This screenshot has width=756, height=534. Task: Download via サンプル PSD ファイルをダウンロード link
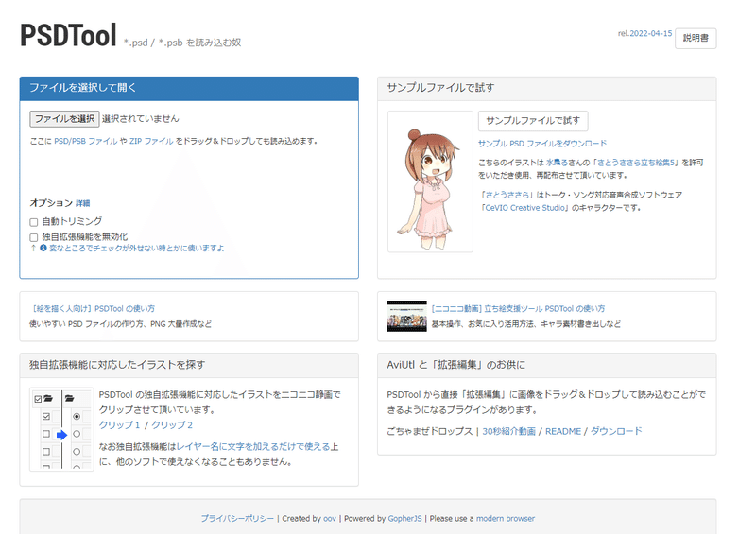point(542,144)
